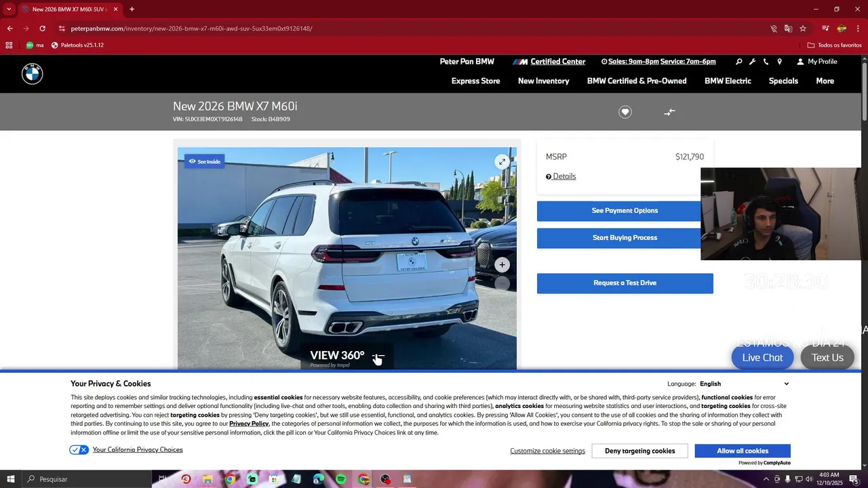Click the address bar URL
Screen dimensions: 868x488
tap(191, 28)
